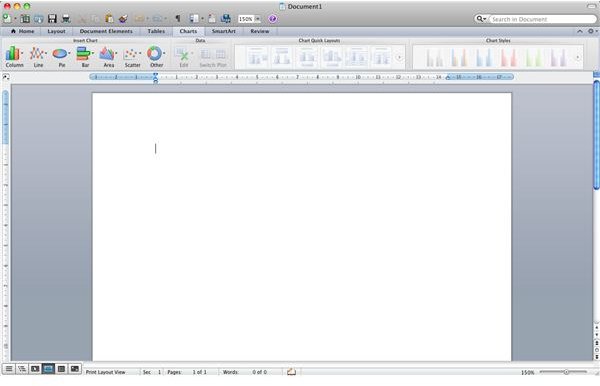The height and width of the screenshot is (386, 600).
Task: Insert a Column chart
Action: click(x=14, y=57)
